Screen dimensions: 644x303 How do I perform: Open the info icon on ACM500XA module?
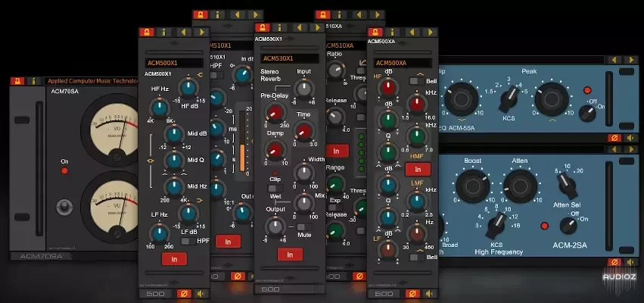pos(392,32)
